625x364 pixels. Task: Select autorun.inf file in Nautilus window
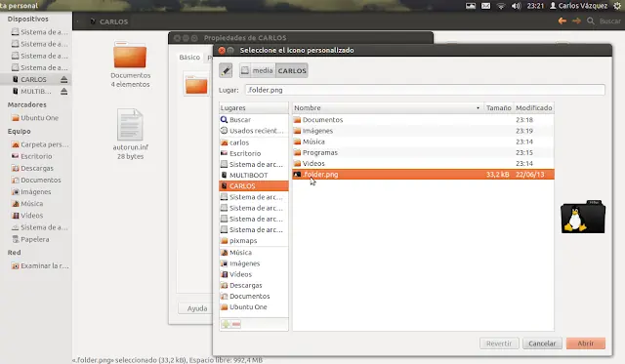click(x=130, y=134)
